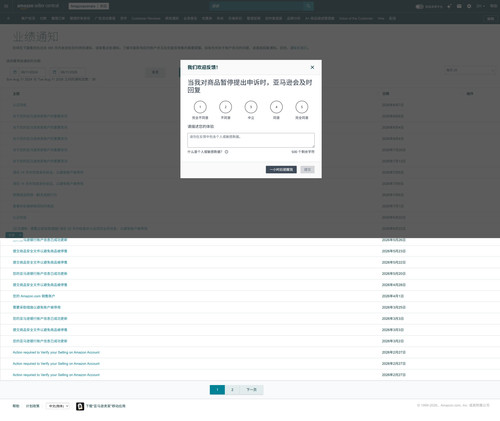Open the mobile app download link in the footer
The image size is (500, 421).
click(106, 406)
